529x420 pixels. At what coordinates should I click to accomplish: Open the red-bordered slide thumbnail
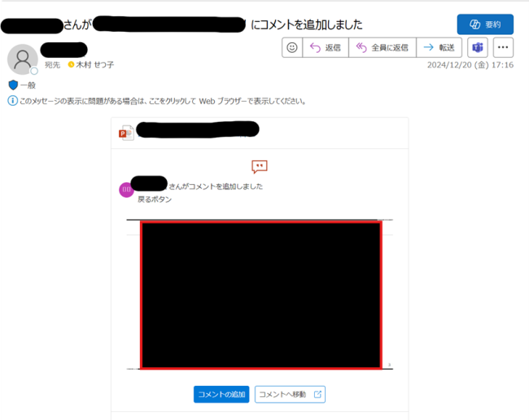point(260,295)
